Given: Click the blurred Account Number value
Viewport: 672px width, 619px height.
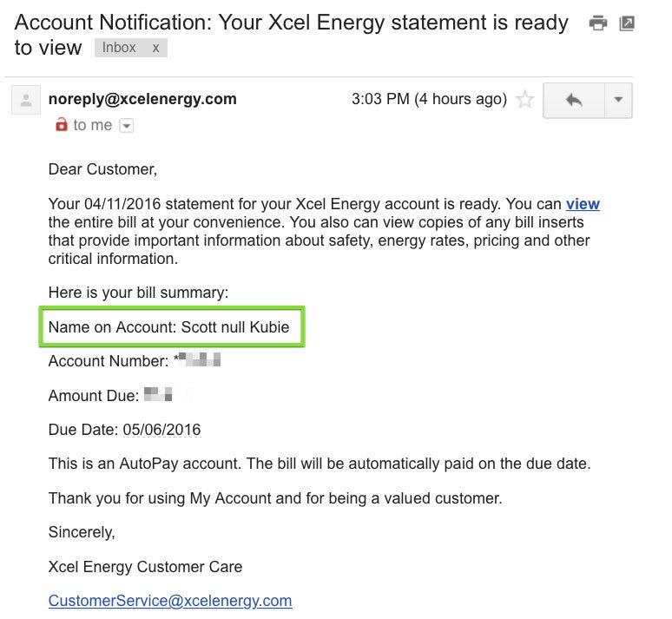Looking at the screenshot, I should [198, 359].
